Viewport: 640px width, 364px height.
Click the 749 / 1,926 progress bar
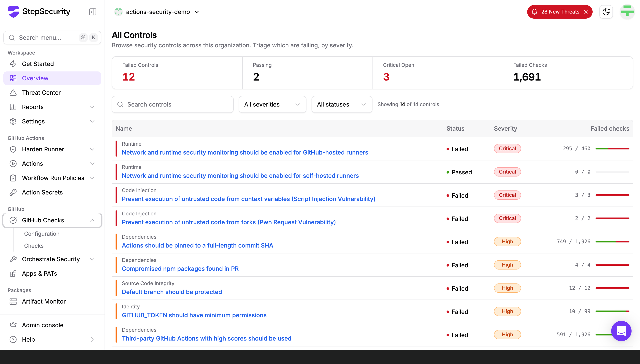[612, 242]
